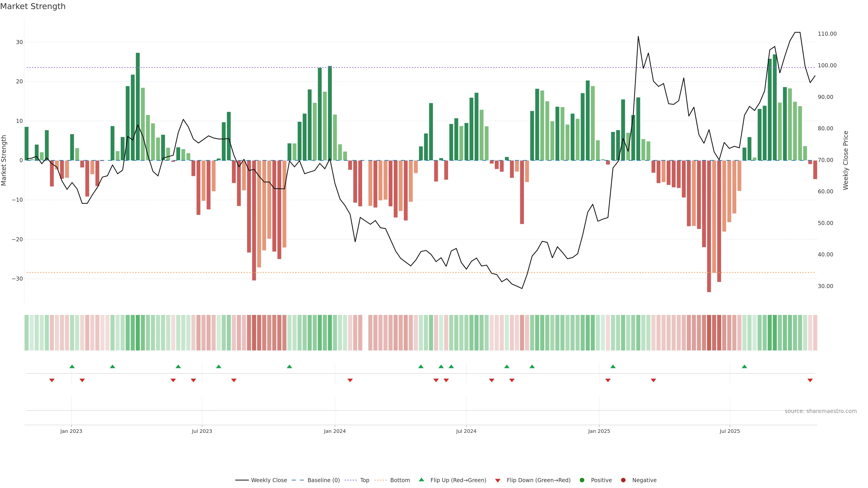Click the Jan 2024 x-axis label
The image size is (868, 488).
pyautogui.click(x=335, y=431)
